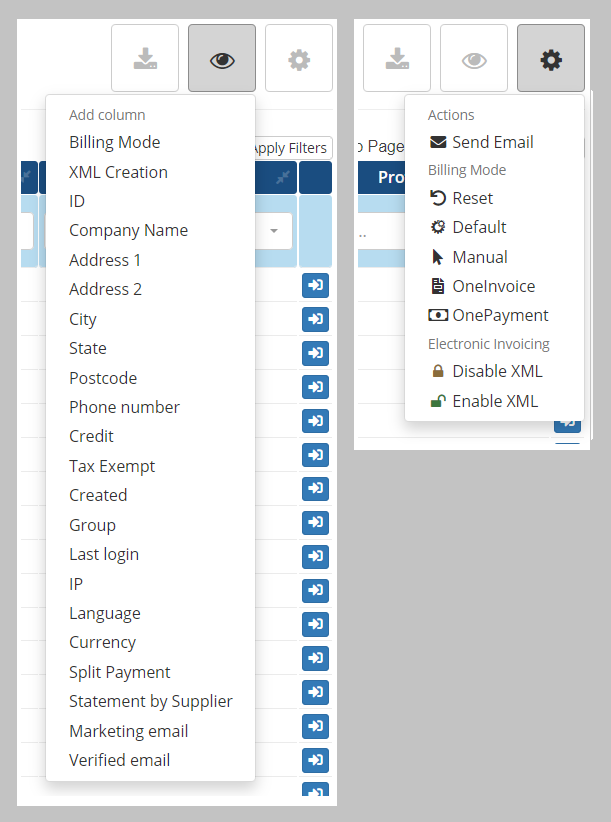
Task: Click the download icon in right panel
Action: click(397, 58)
